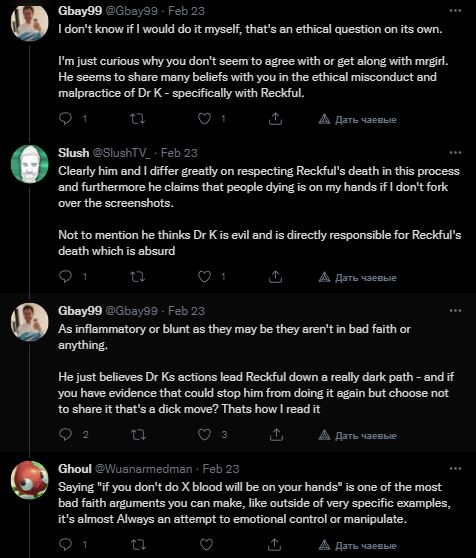476x558 pixels.
Task: Like Gbay99's tweet with 3 likes
Action: click(x=205, y=435)
